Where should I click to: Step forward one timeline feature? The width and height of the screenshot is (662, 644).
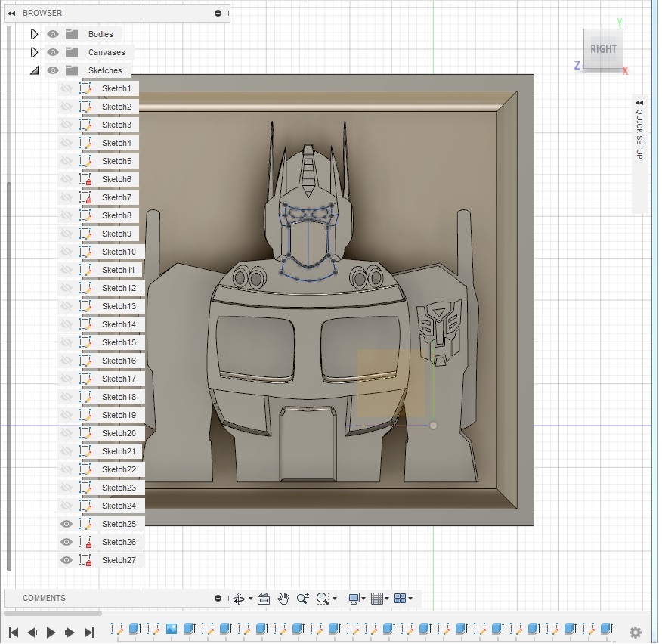(70, 633)
